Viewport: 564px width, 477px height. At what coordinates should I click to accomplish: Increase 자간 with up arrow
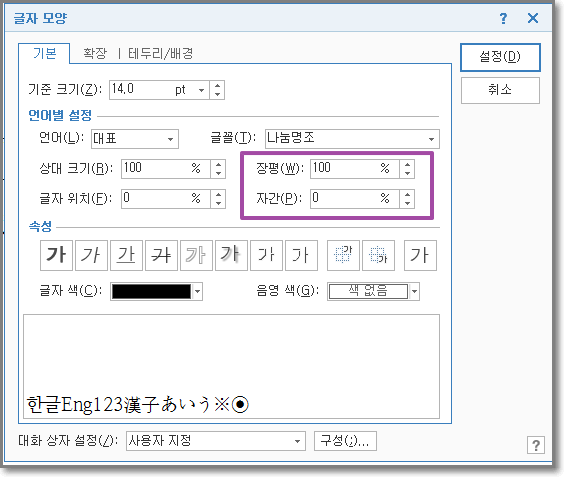[407, 195]
